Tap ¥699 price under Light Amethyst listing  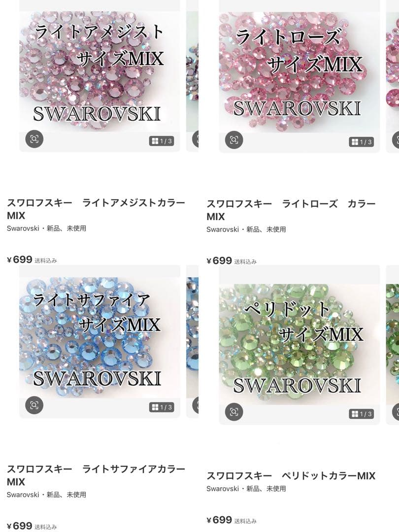click(20, 260)
